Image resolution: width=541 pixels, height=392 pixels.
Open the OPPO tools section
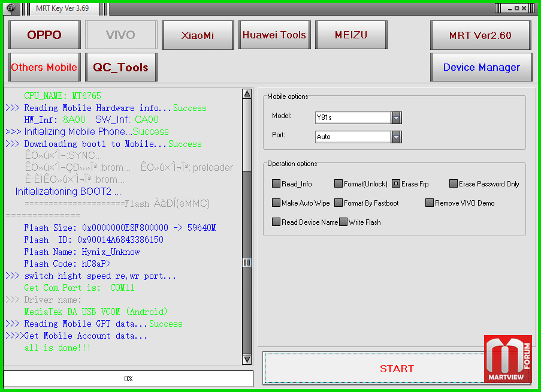[44, 35]
